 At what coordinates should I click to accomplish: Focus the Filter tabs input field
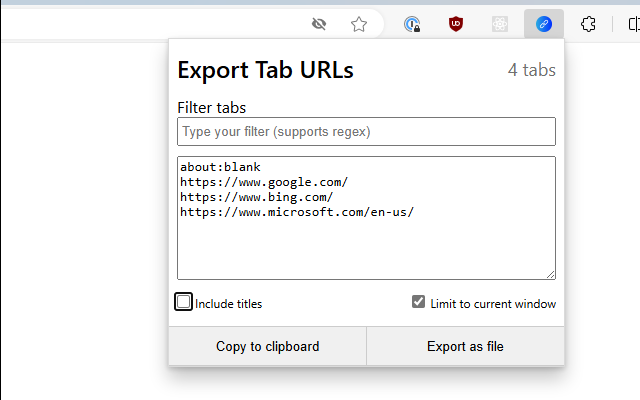[x=366, y=132]
